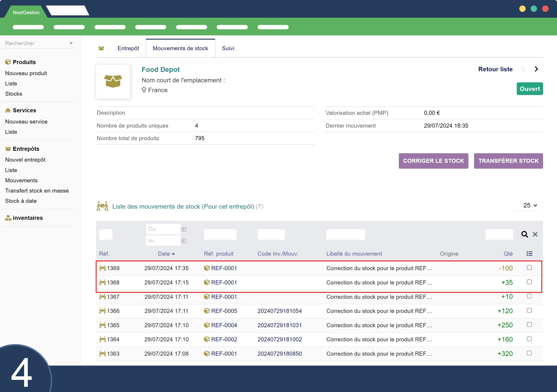Go to next warehouse with right chevron
The height and width of the screenshot is (392, 557).
(x=536, y=69)
